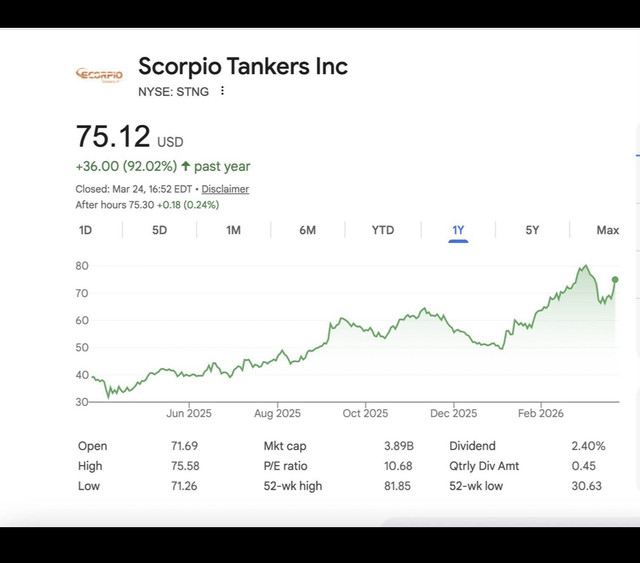Screen dimensions: 640x563
Task: Select the active 1Y tab
Action: pos(458,230)
